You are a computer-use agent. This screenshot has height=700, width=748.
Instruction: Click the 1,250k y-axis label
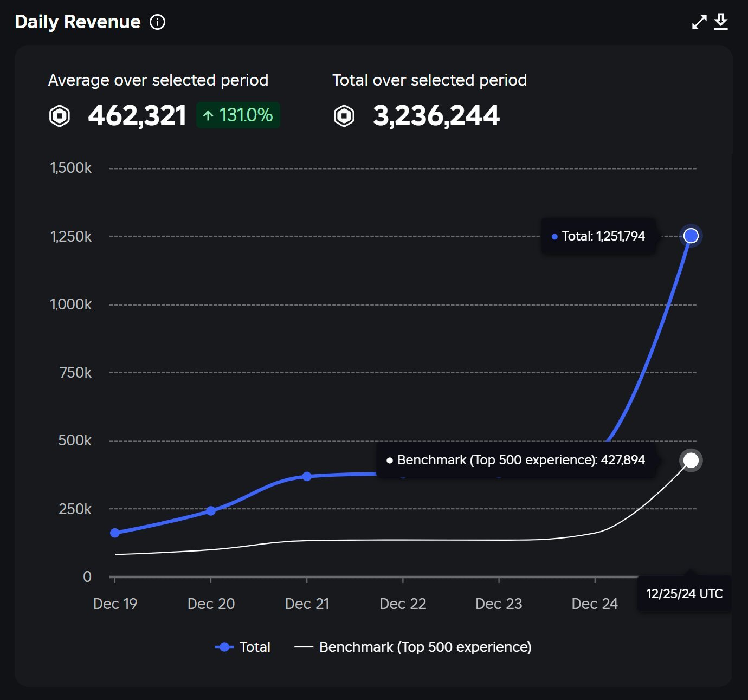(71, 237)
